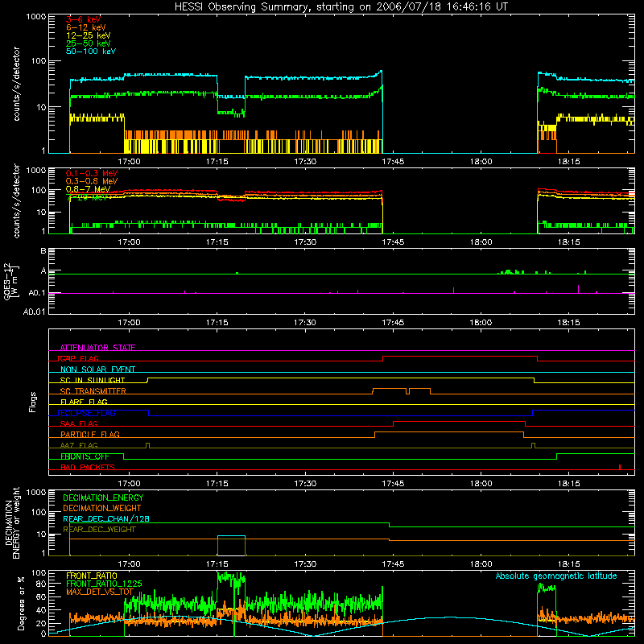Select the BAD_PACKETS flag label

pos(88,467)
